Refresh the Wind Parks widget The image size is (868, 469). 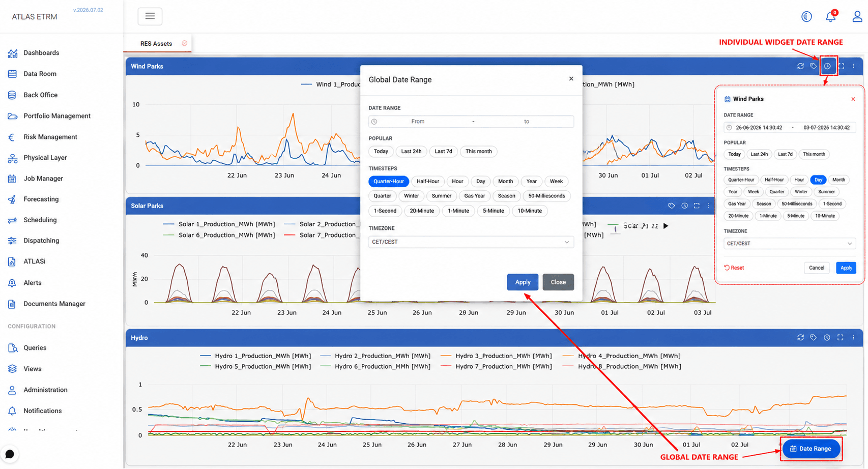pos(800,66)
